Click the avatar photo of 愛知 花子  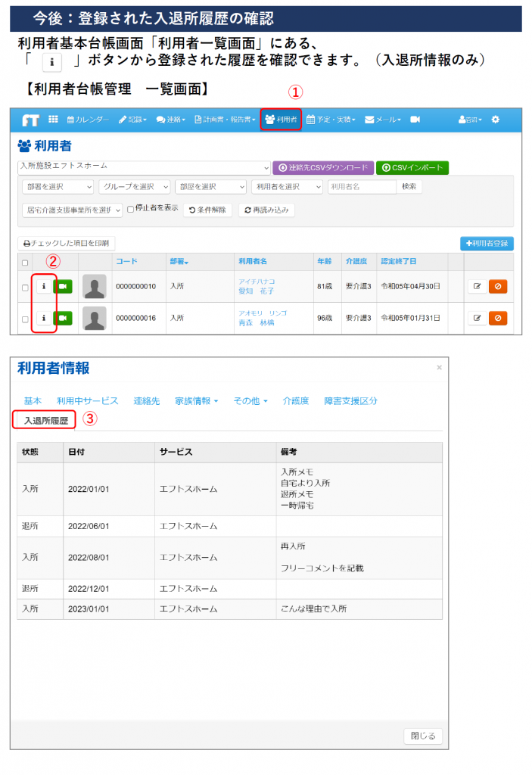point(95,287)
